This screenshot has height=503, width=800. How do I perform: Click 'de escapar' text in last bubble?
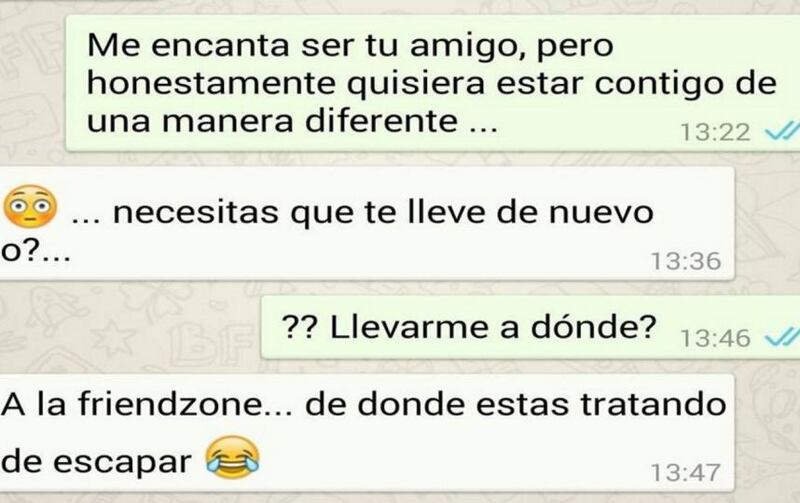click(96, 462)
